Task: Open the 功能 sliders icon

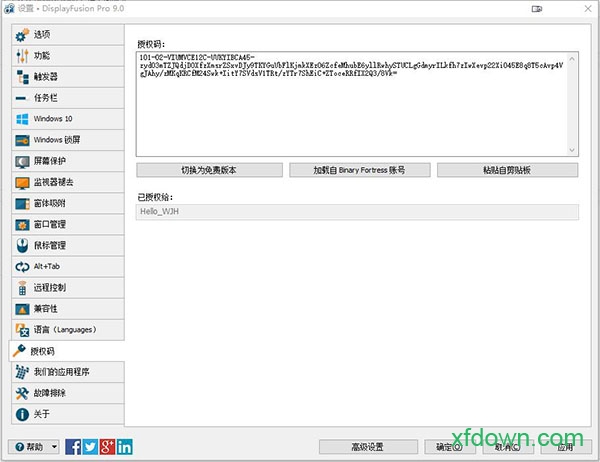Action: point(22,56)
